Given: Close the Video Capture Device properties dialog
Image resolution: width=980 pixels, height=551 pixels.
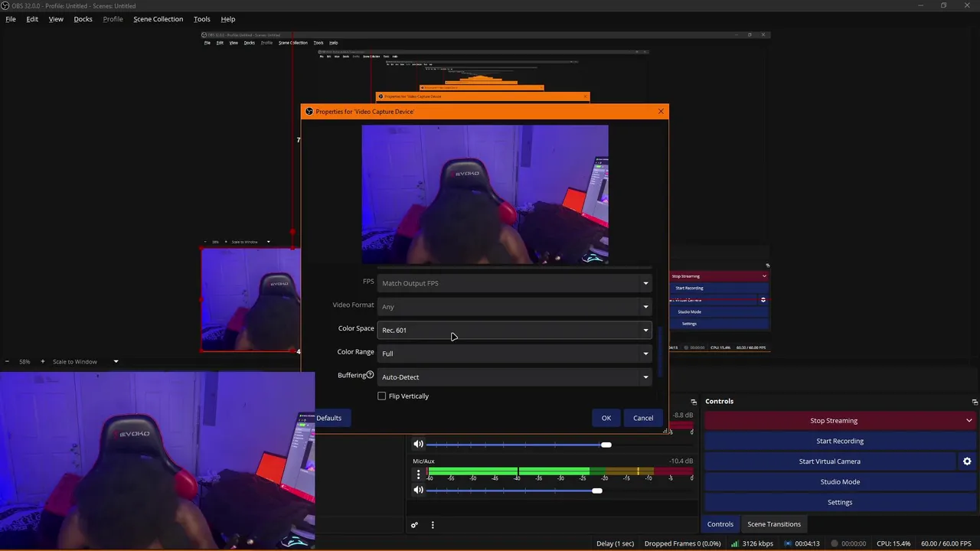Looking at the screenshot, I should pos(661,112).
